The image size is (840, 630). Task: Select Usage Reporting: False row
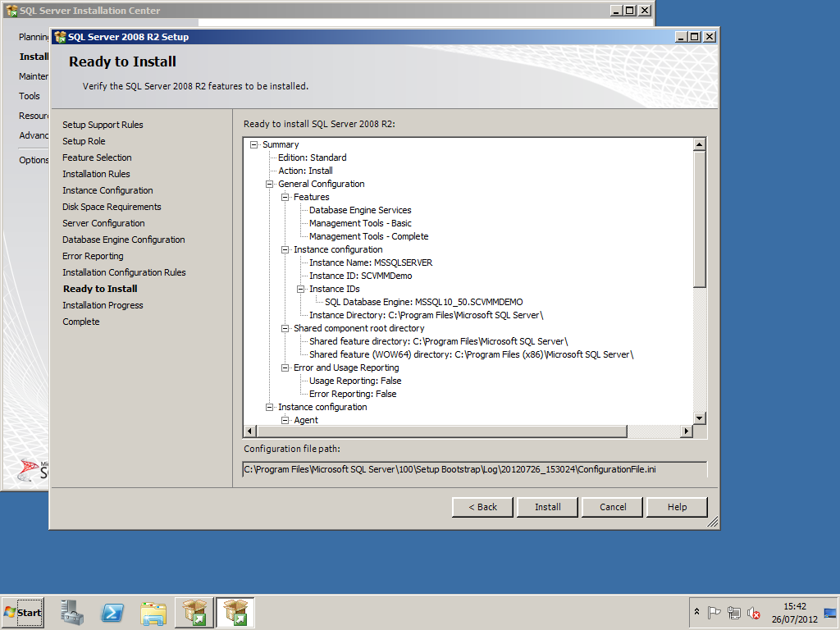coord(355,381)
